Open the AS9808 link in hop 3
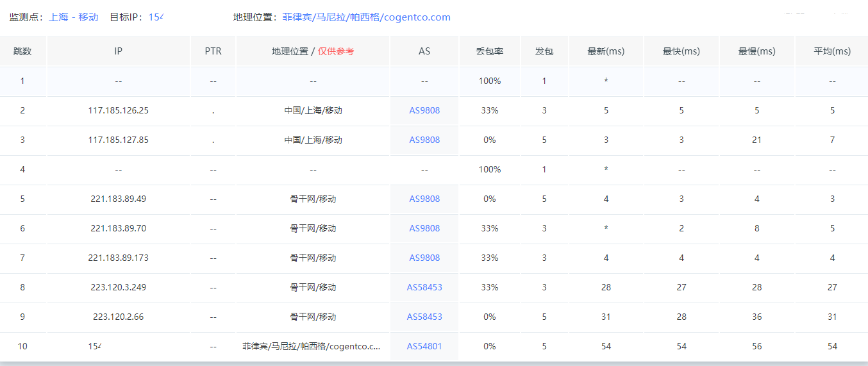Image resolution: width=868 pixels, height=366 pixels. click(424, 140)
